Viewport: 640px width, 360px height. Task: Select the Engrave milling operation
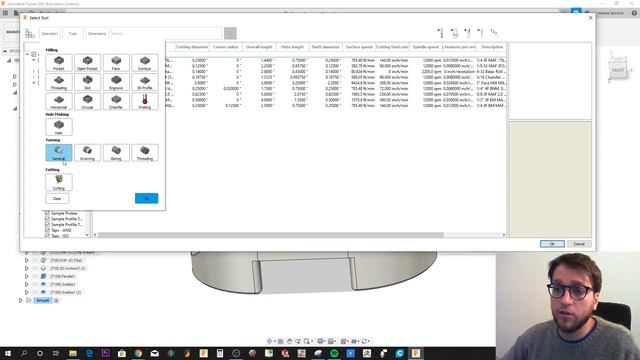[116, 82]
